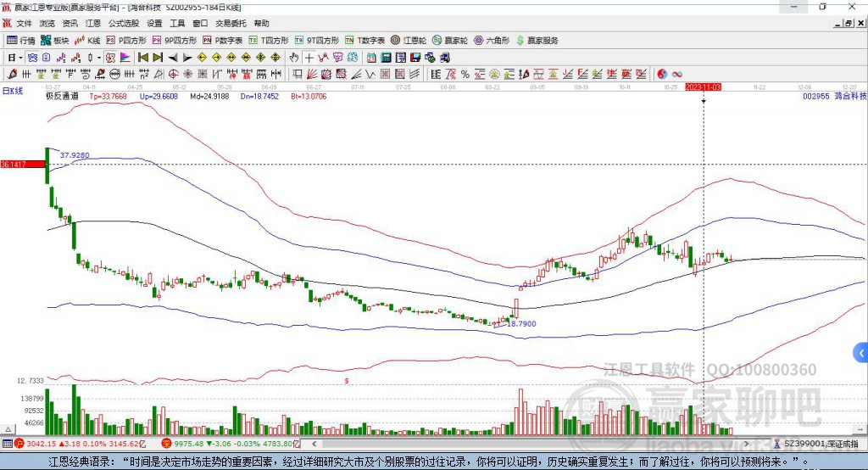
Task: Switch to the K线 chart view
Action: click(87, 41)
